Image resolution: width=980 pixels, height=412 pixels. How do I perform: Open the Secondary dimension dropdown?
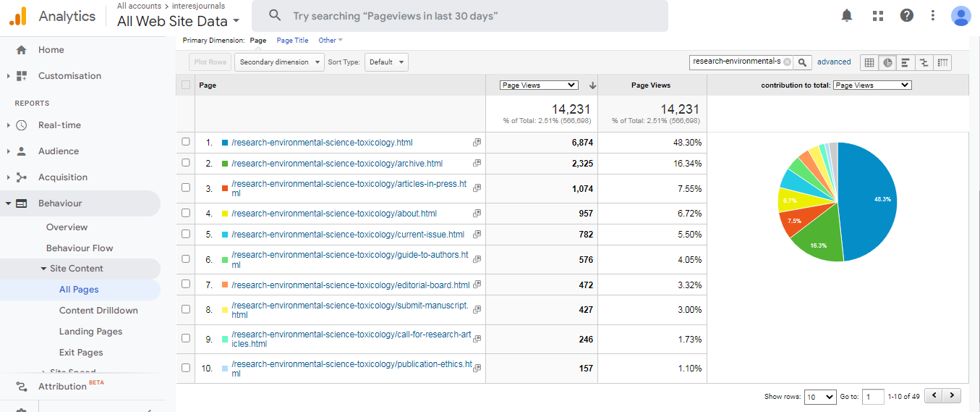click(x=279, y=62)
